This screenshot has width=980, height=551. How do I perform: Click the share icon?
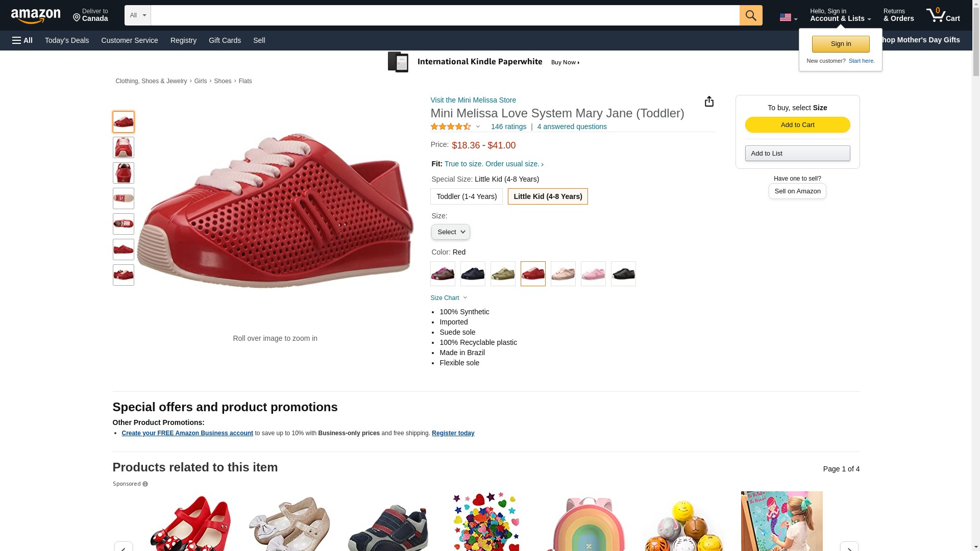[x=709, y=102]
